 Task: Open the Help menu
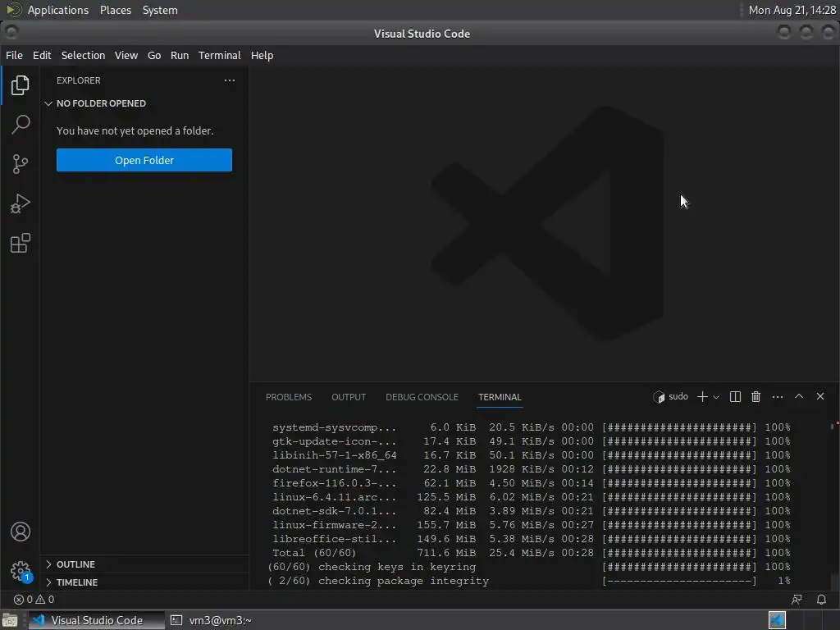tap(262, 55)
